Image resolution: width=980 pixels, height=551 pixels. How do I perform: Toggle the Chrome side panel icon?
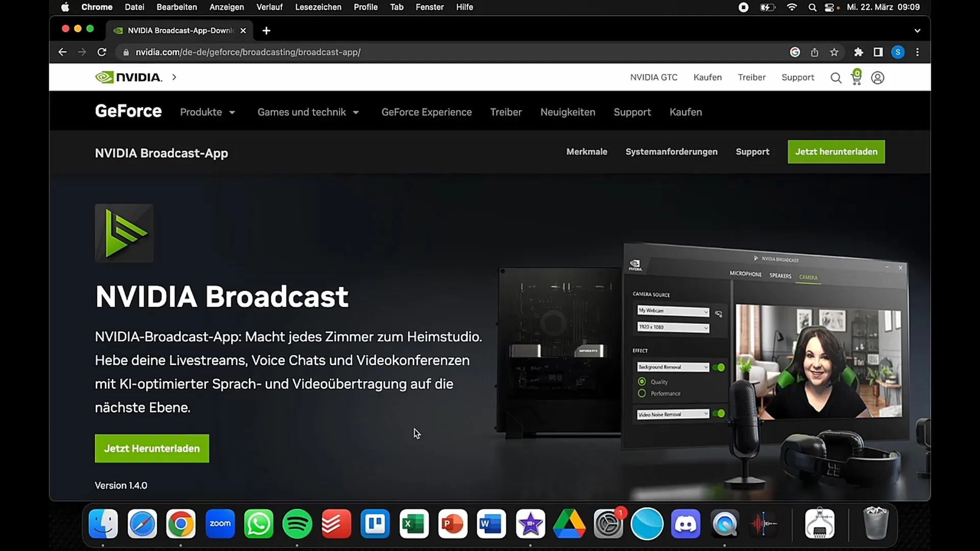878,52
